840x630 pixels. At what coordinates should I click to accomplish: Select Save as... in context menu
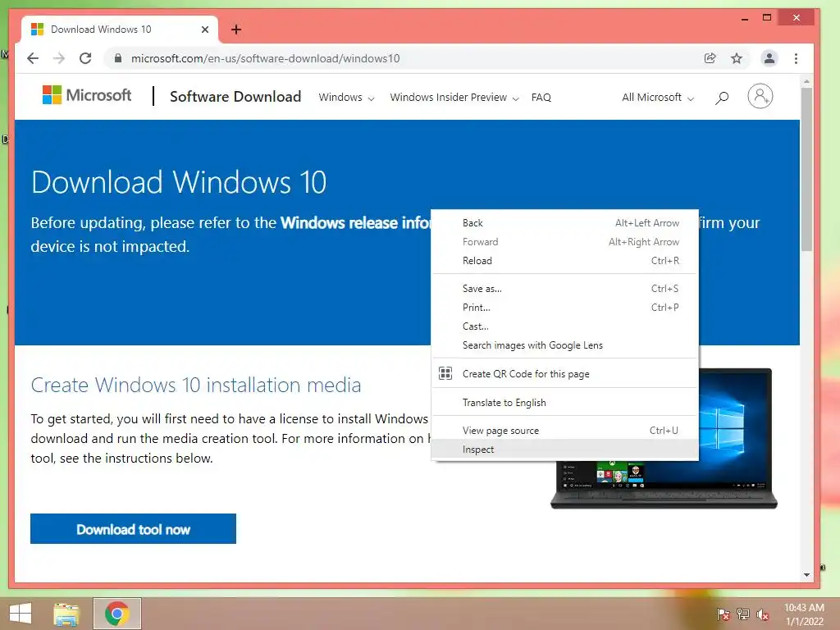click(x=564, y=289)
